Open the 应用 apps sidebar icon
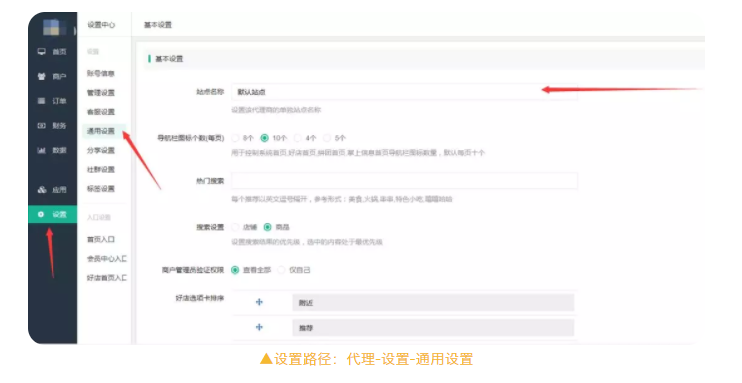Screen dimensions: 742x383 (42, 190)
